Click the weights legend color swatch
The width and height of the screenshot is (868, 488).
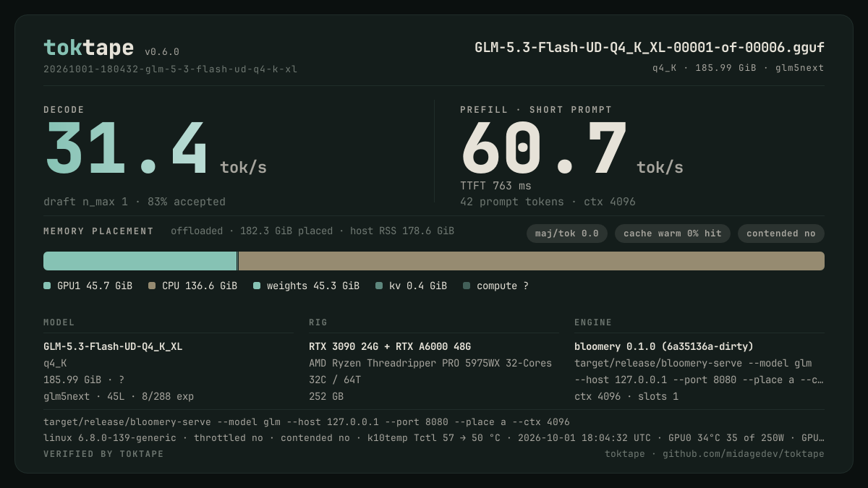click(x=257, y=286)
